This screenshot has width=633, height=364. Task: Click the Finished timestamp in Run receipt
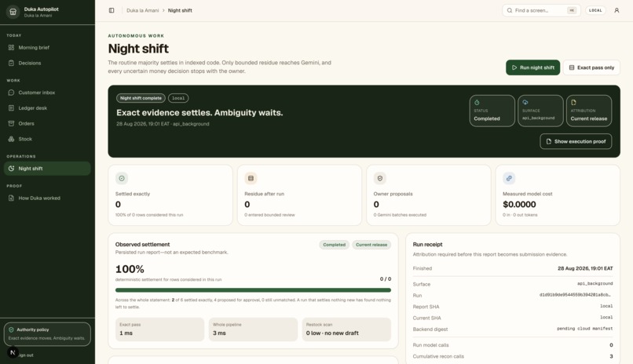(585, 268)
